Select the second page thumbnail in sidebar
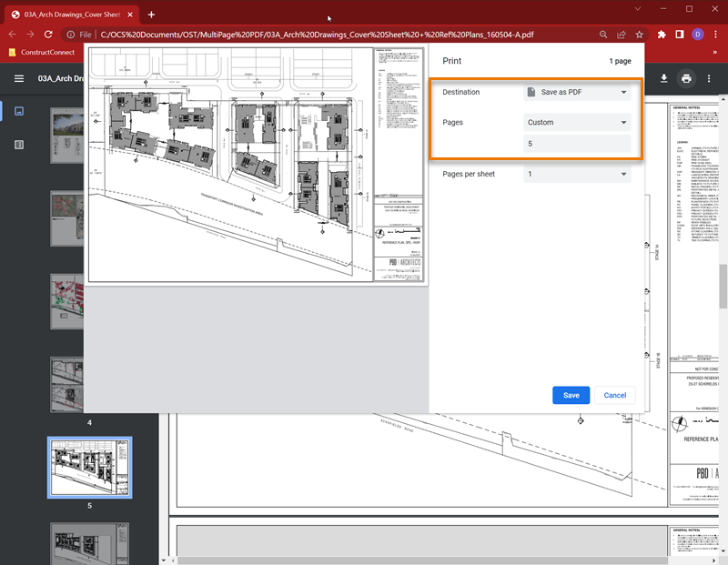This screenshot has width=728, height=565. click(67, 218)
